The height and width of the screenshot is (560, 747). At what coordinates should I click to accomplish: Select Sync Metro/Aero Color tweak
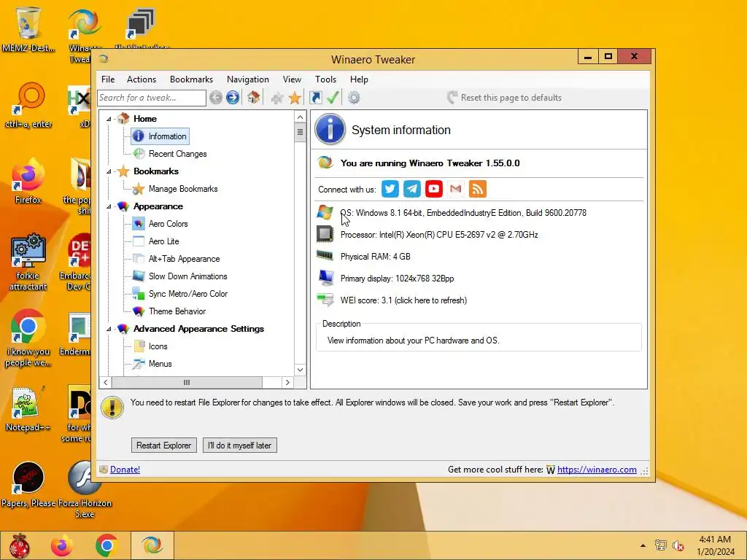point(187,294)
